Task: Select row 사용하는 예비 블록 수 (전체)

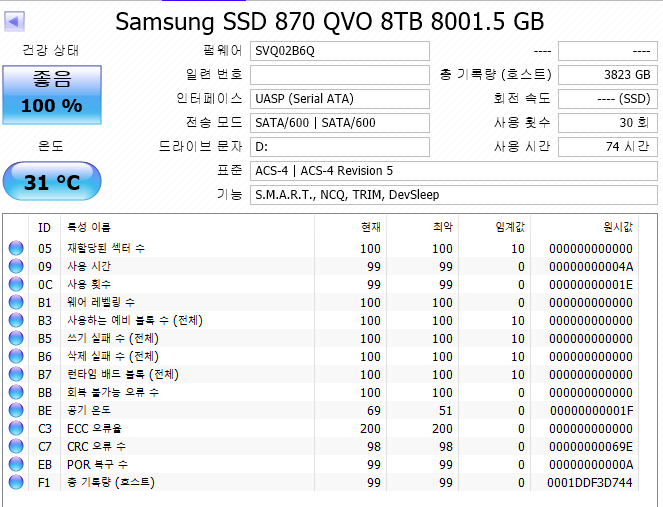Action: pyautogui.click(x=321, y=320)
